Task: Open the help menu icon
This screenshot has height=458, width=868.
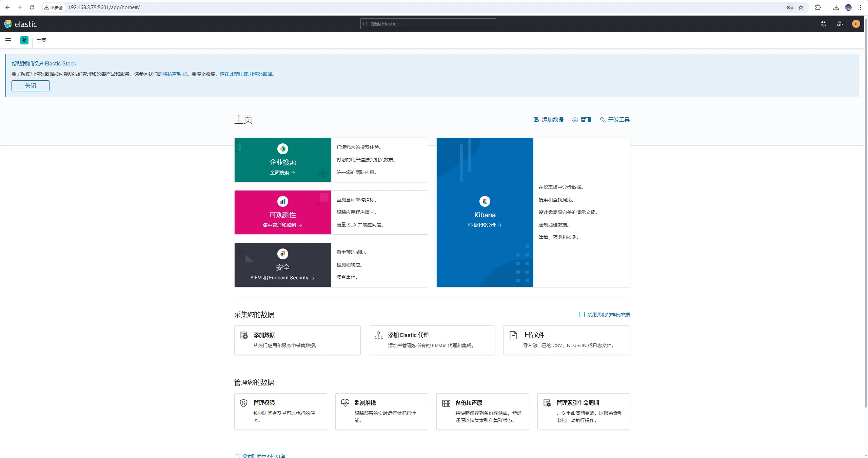Action: pos(824,24)
